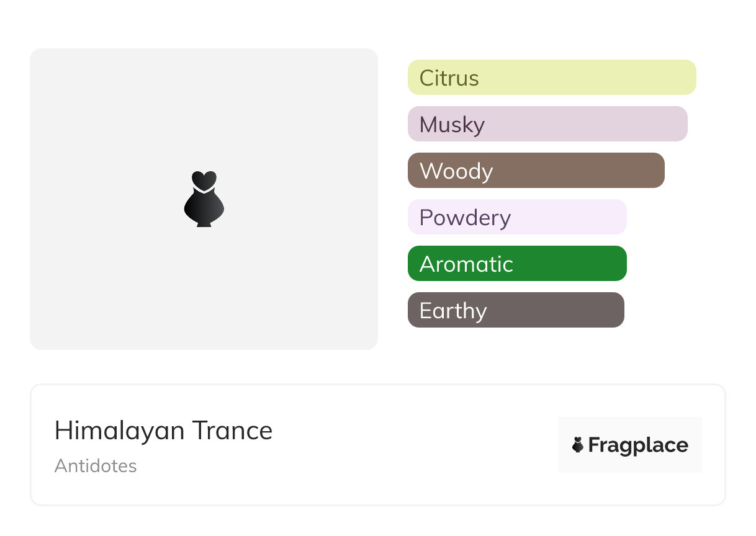Open the Himalayan Trance fragrance title
756x536 pixels.
click(163, 431)
